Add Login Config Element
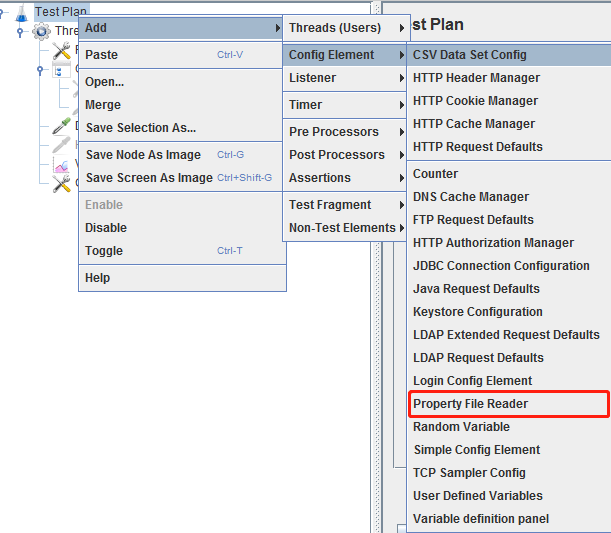Viewport: 611px width, 533px height. [509, 381]
